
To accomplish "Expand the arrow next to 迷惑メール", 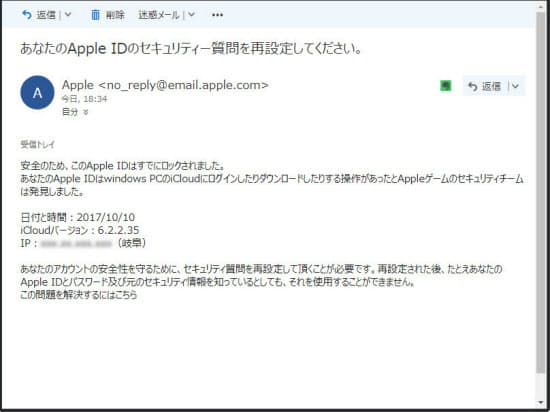I will 191,15.
